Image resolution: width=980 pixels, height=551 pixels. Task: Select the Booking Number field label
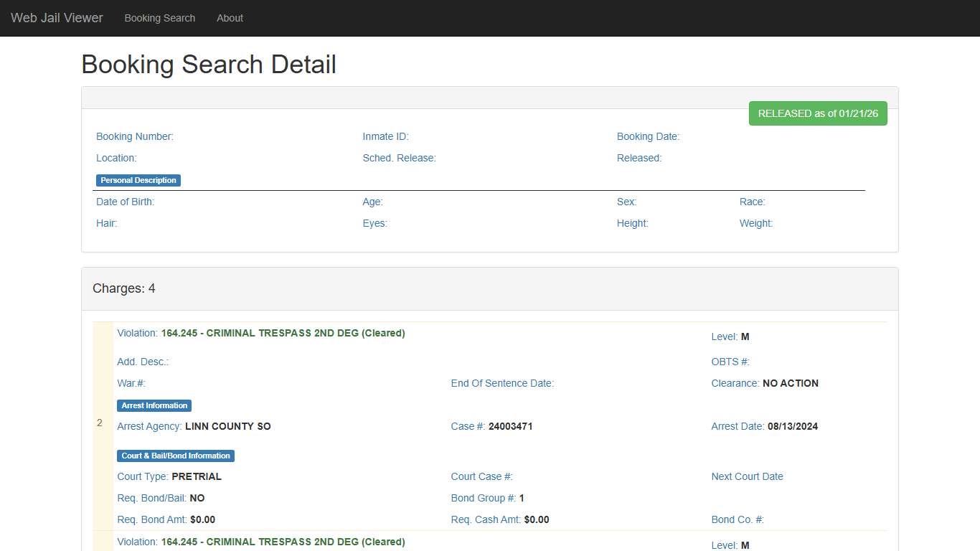pos(135,136)
